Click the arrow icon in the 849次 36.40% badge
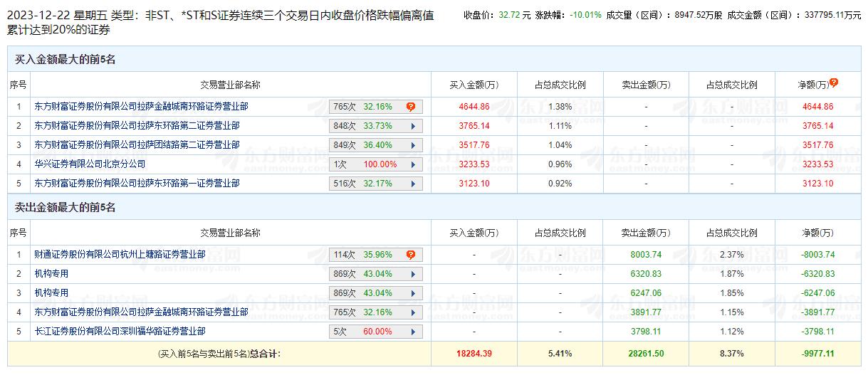 point(412,145)
